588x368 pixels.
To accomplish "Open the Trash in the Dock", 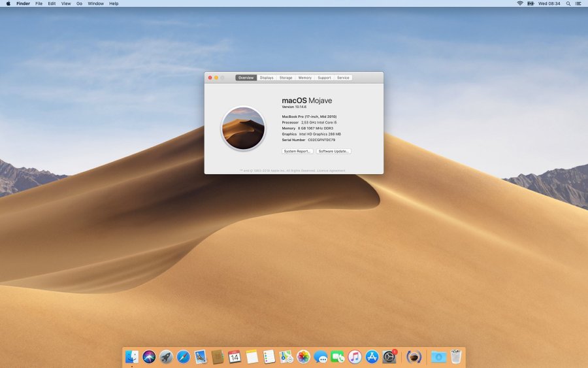I will (x=456, y=357).
